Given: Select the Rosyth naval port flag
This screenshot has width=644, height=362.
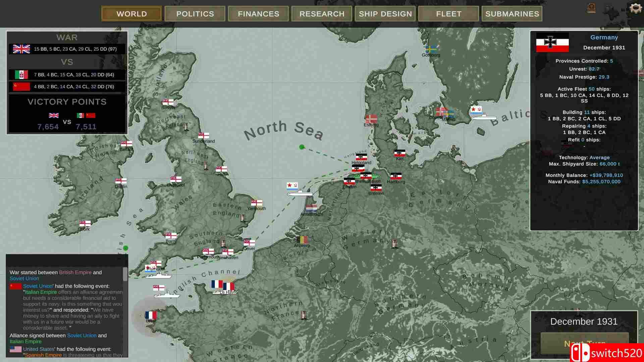Looking at the screenshot, I should 168,102.
